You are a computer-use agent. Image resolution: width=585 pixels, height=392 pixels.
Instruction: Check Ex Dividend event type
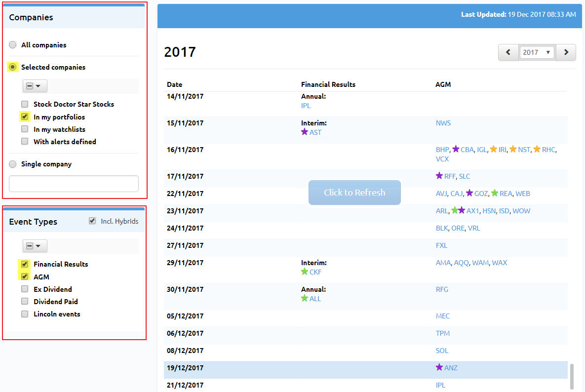(25, 289)
